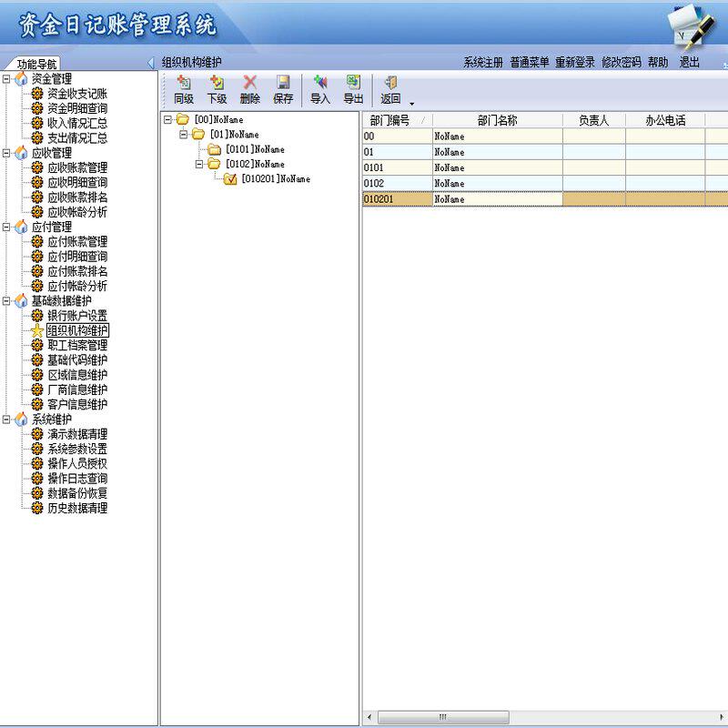Image resolution: width=728 pixels, height=728 pixels.
Task: Click the 返回 return icon
Action: (x=390, y=89)
